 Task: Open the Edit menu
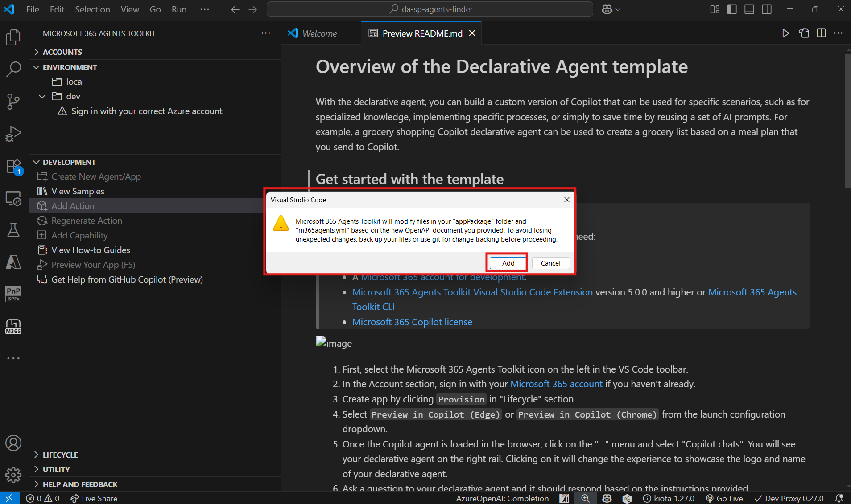coord(57,9)
